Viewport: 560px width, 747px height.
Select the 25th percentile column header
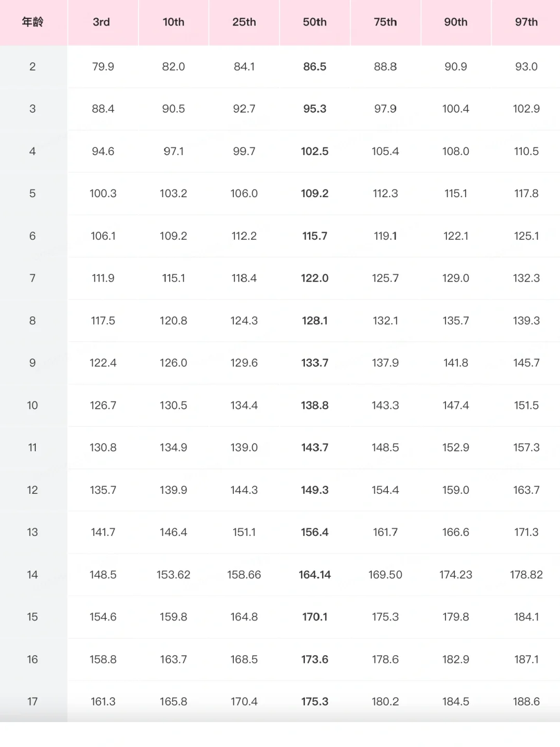(x=244, y=22)
